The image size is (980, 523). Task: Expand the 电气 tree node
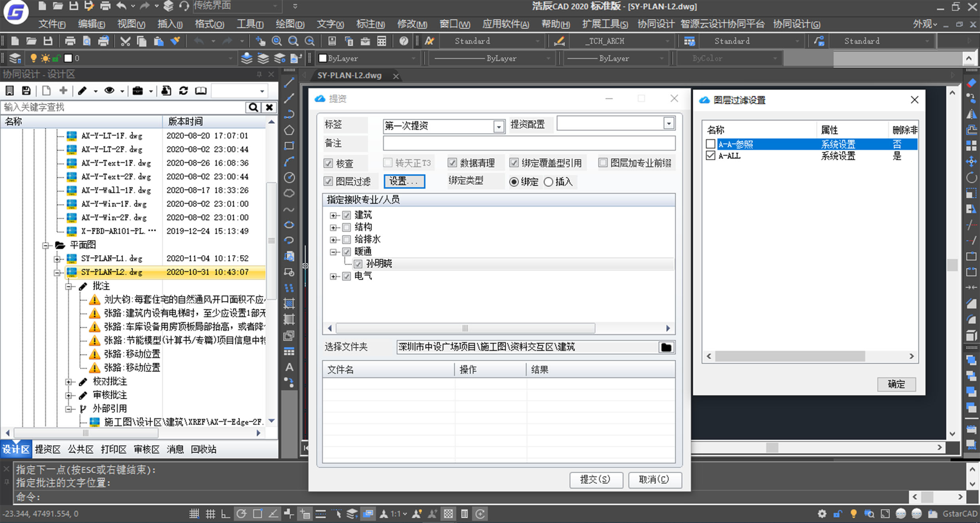(x=334, y=276)
